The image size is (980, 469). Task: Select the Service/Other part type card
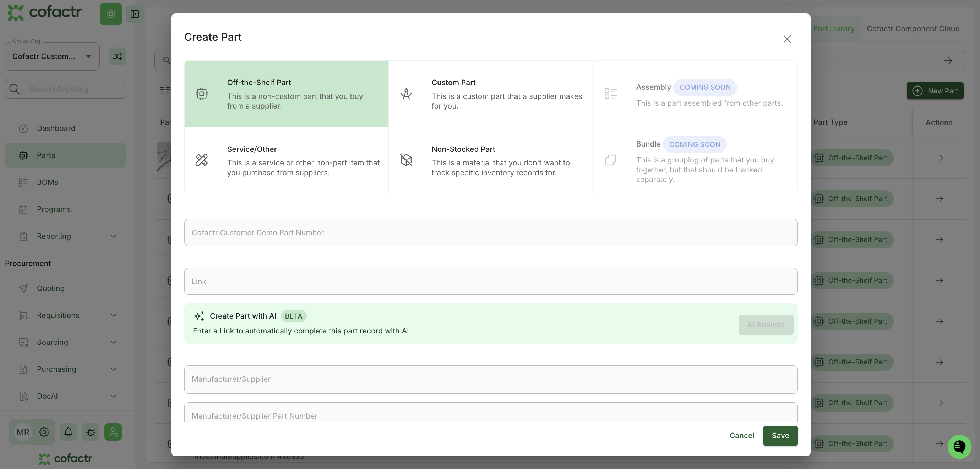[x=287, y=160]
